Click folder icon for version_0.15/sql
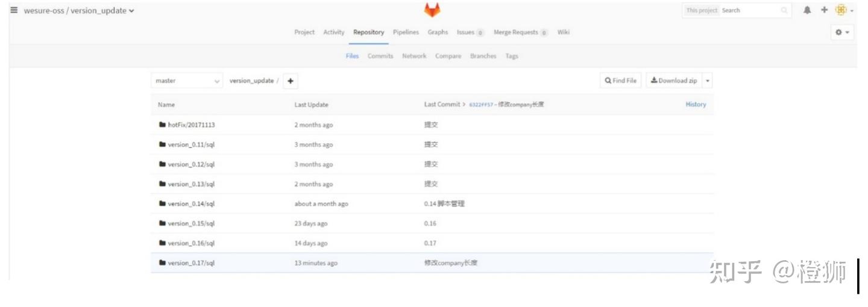The height and width of the screenshot is (307, 868). click(162, 223)
